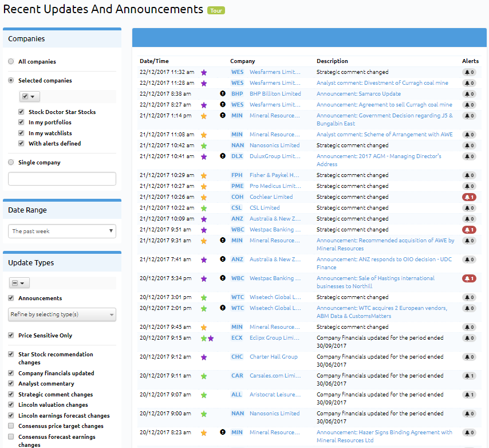This screenshot has height=448, width=489.
Task: Open the Update Types select-all dropdown
Action: (19, 283)
